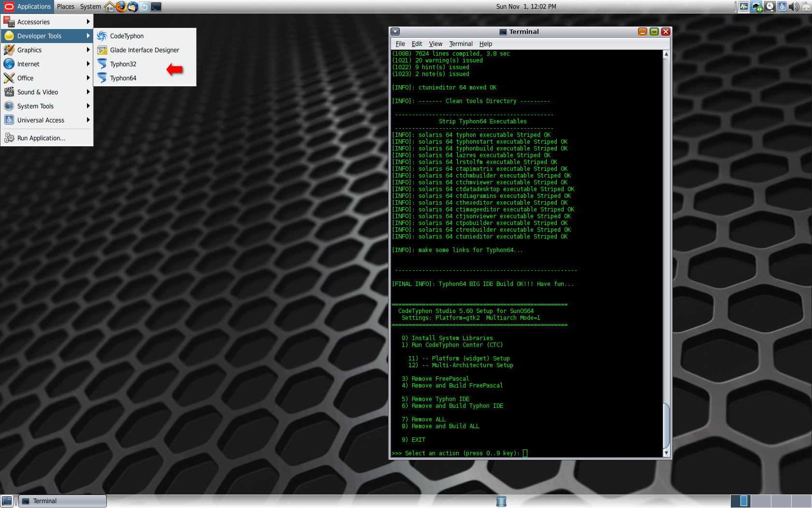Viewport: 812px width, 508px height.
Task: Click the Typhon64 tornado icon
Action: [x=102, y=78]
